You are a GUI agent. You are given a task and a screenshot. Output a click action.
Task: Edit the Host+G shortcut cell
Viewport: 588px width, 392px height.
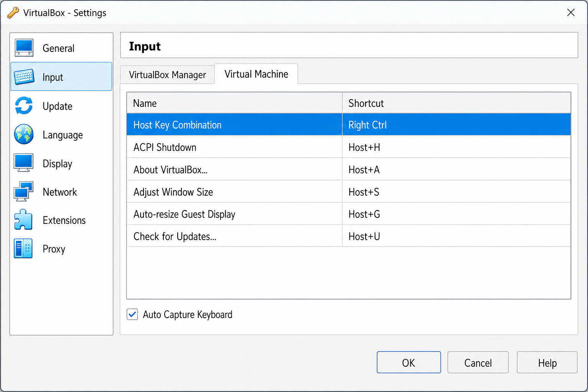[x=456, y=214]
